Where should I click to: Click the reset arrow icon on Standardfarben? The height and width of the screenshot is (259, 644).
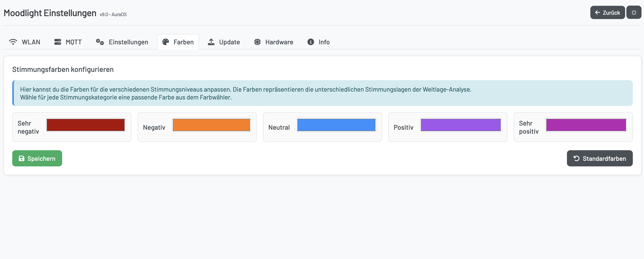click(576, 158)
